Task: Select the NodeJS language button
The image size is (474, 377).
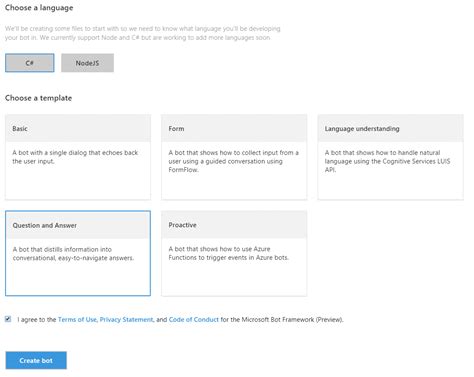Action: 87,63
